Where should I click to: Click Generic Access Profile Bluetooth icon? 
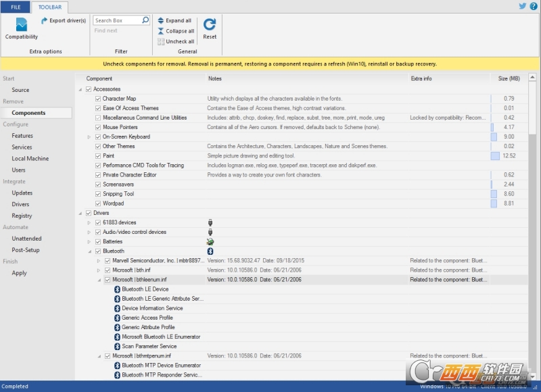pos(117,318)
